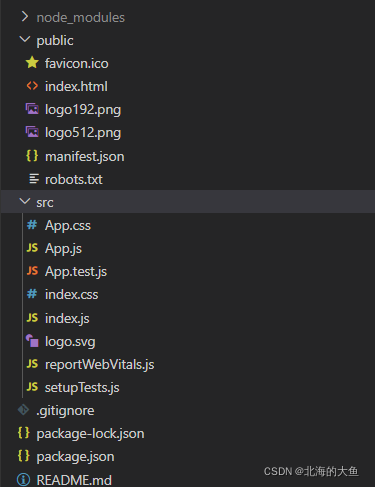Open .gitignore file name
This screenshot has width=375, height=487.
[65, 411]
